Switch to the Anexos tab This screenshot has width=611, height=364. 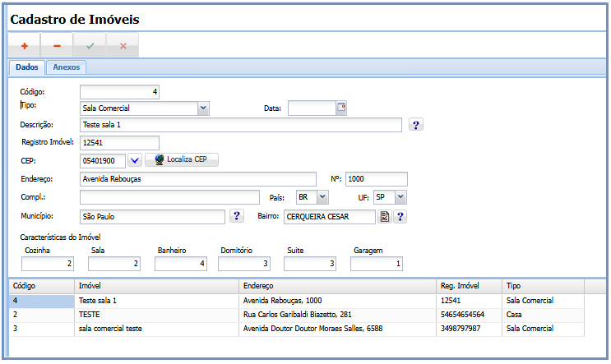point(67,68)
